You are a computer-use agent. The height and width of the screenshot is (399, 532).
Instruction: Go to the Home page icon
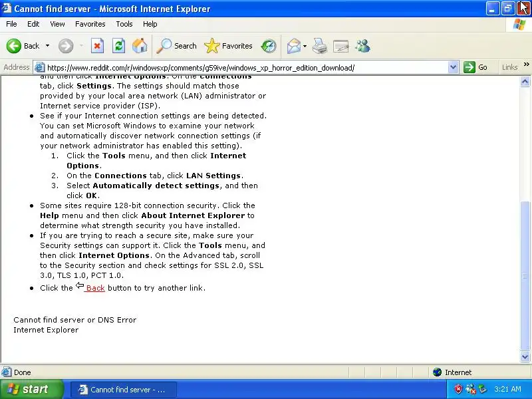click(140, 46)
